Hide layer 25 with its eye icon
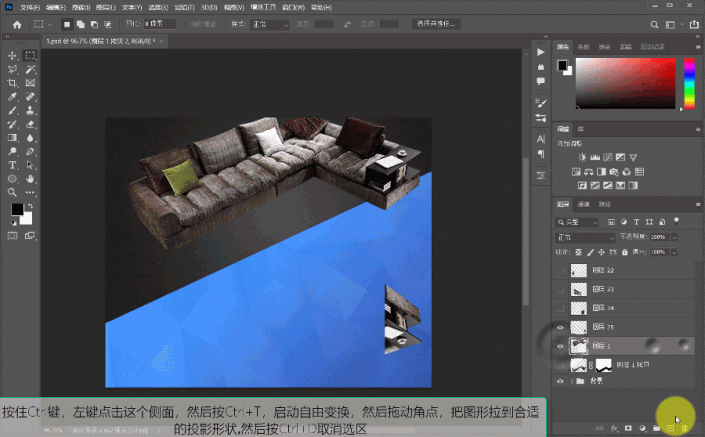705x437 pixels. tap(560, 327)
